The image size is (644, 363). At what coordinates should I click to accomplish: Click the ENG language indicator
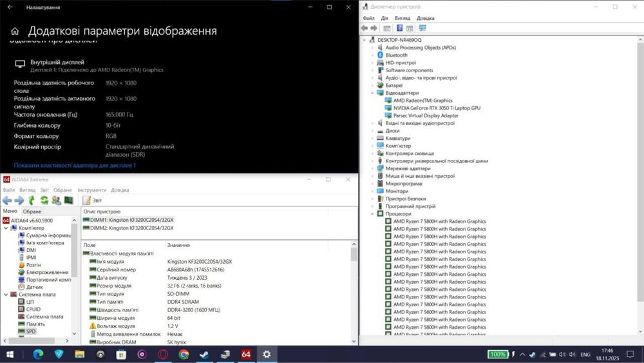[x=585, y=355]
